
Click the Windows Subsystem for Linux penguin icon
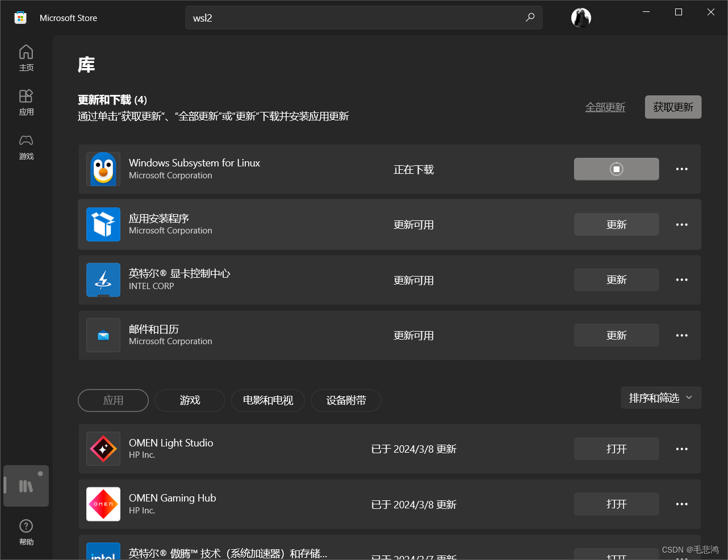[103, 169]
